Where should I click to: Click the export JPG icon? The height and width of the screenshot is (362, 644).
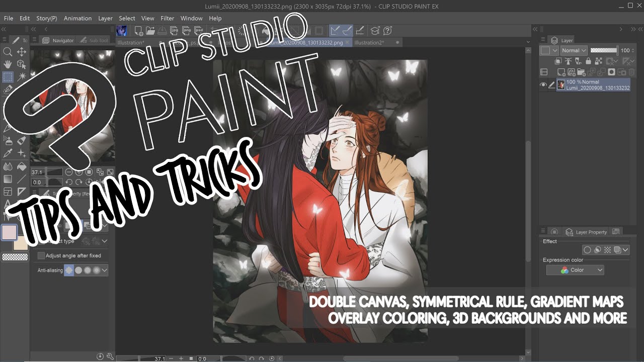point(174,31)
